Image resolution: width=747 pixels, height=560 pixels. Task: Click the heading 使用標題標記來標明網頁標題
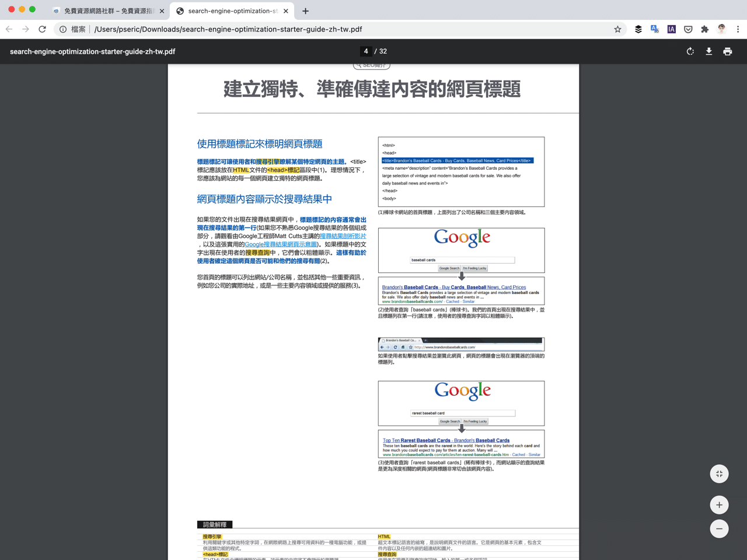(260, 143)
